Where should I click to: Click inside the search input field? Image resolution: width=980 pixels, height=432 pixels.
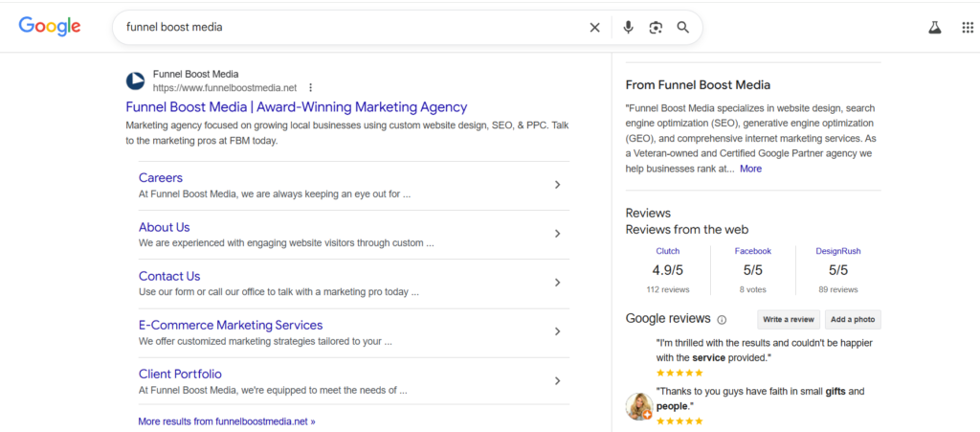pyautogui.click(x=345, y=28)
